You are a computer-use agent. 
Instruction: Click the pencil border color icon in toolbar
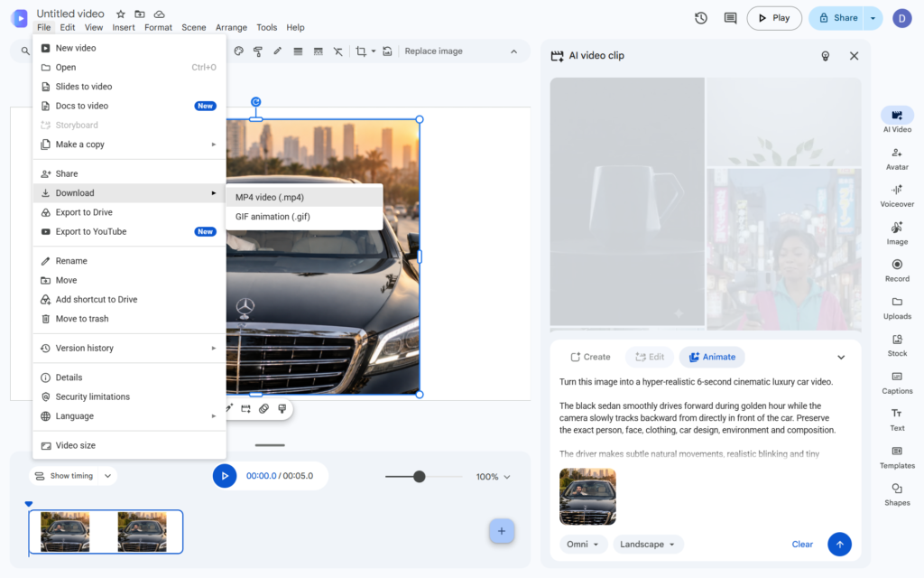(x=278, y=51)
